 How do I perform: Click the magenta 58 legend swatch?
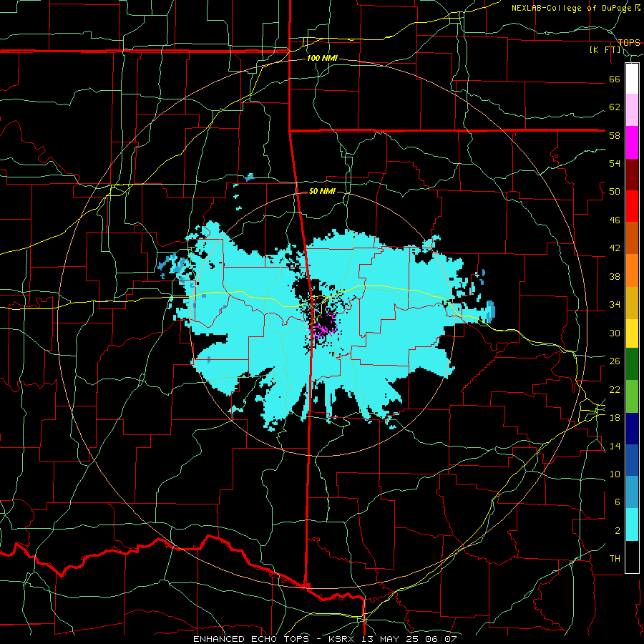click(x=632, y=142)
